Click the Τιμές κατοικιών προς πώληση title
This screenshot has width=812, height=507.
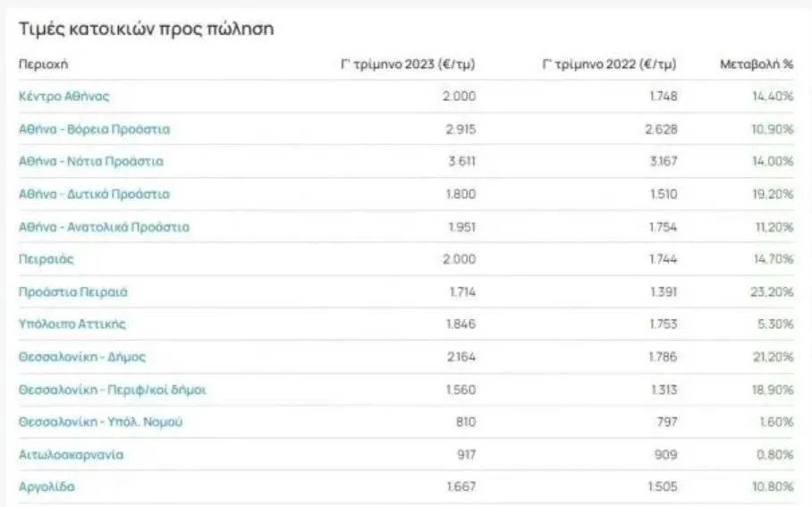[x=146, y=29]
